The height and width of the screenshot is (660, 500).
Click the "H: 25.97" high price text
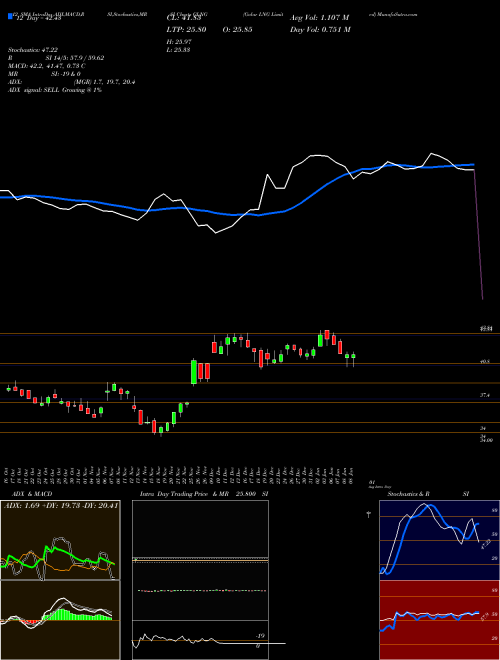[x=178, y=42]
